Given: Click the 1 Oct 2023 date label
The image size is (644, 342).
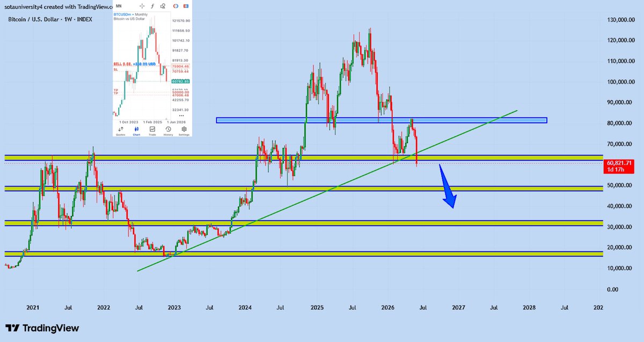Looking at the screenshot, I should 129,122.
